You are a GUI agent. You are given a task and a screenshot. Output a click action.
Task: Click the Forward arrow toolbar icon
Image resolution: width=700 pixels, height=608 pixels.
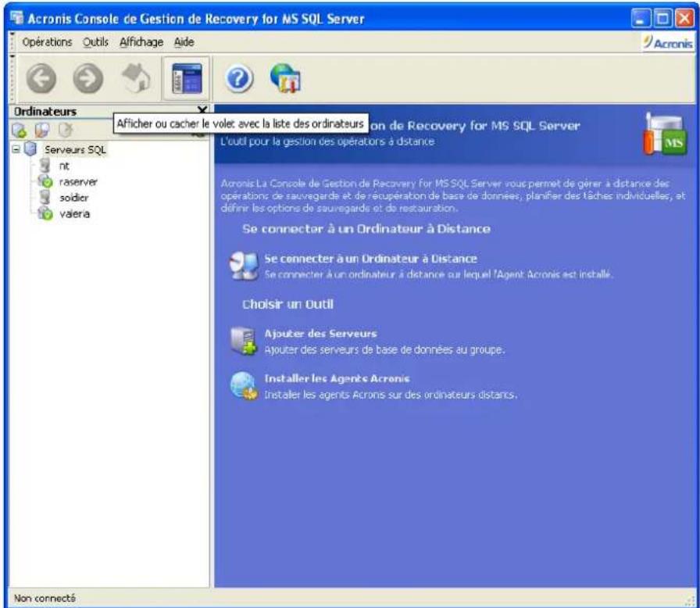point(88,79)
